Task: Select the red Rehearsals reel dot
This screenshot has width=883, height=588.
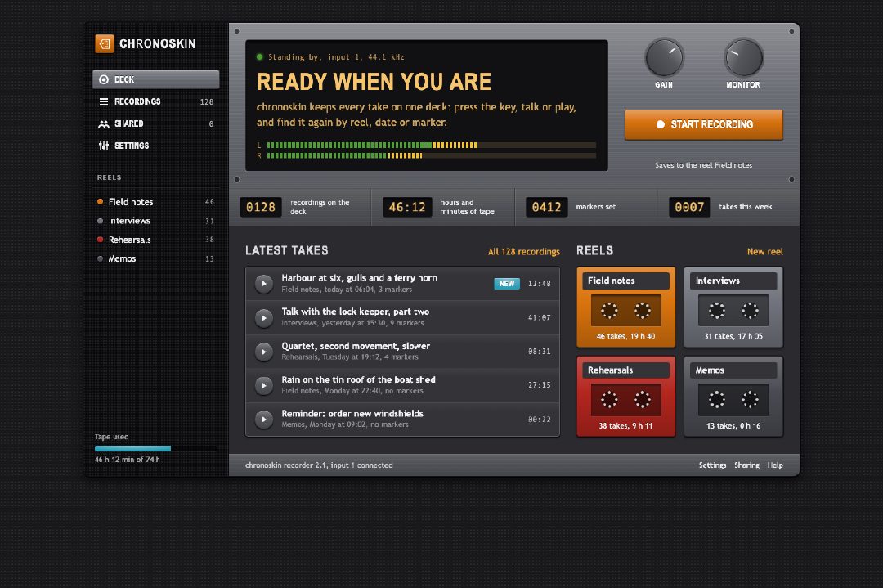Action: click(x=101, y=240)
